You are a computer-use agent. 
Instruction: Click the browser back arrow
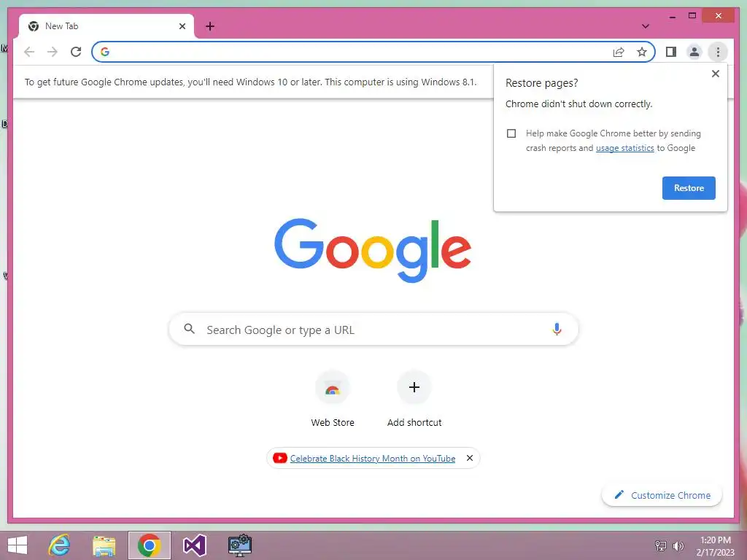29,52
